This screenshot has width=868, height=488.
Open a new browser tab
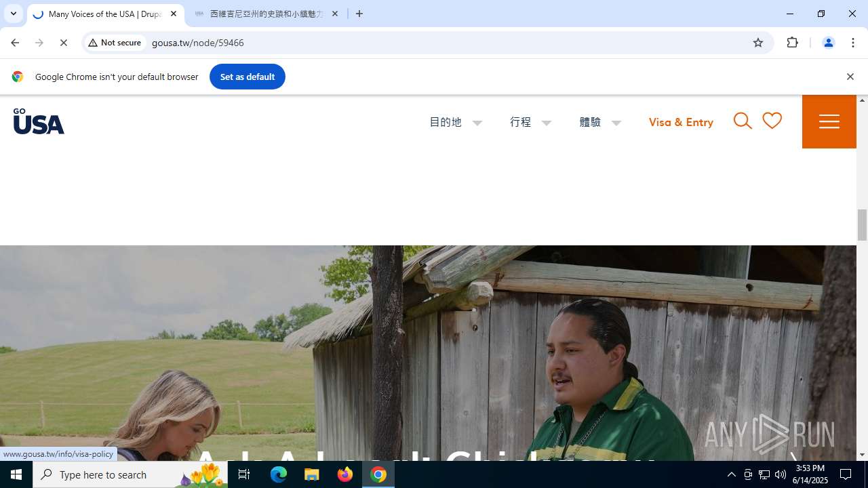click(359, 14)
